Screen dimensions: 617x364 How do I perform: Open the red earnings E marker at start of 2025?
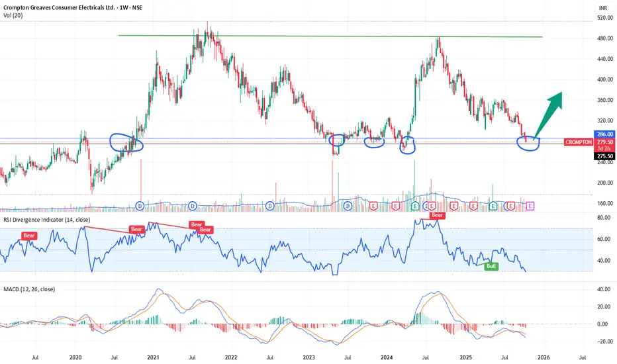pos(473,206)
